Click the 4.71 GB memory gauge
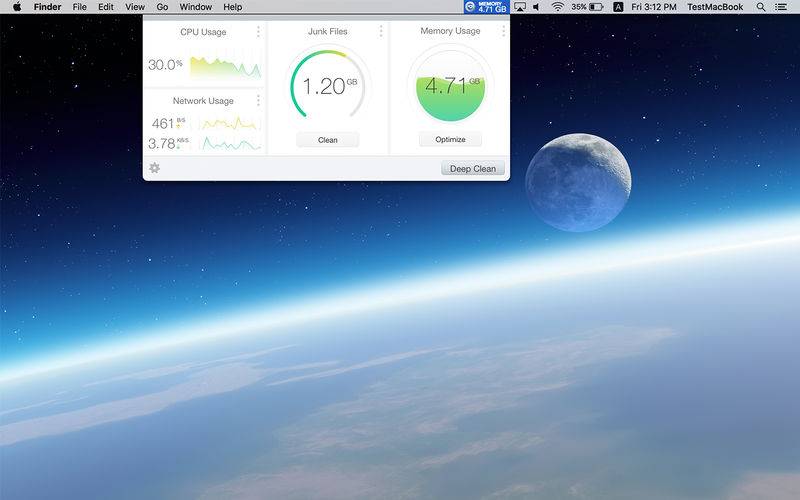800x500 pixels. [x=451, y=85]
